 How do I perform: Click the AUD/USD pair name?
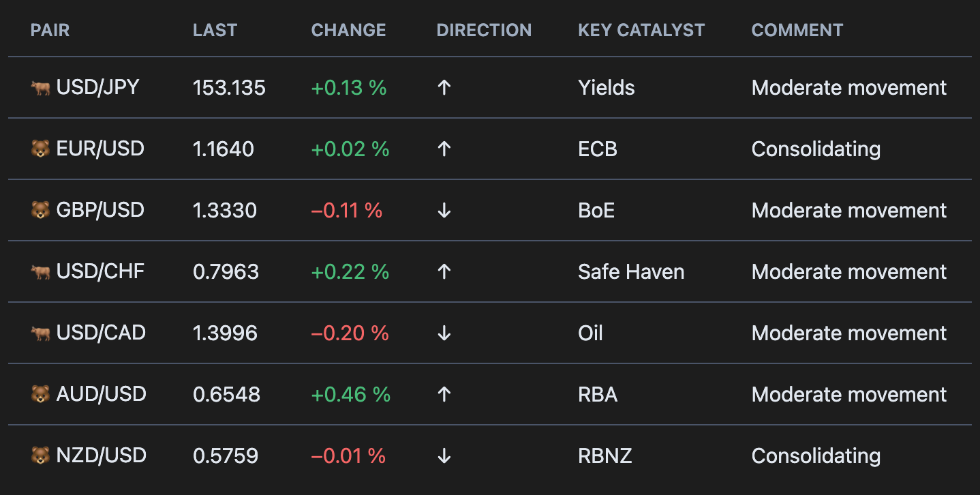(102, 395)
